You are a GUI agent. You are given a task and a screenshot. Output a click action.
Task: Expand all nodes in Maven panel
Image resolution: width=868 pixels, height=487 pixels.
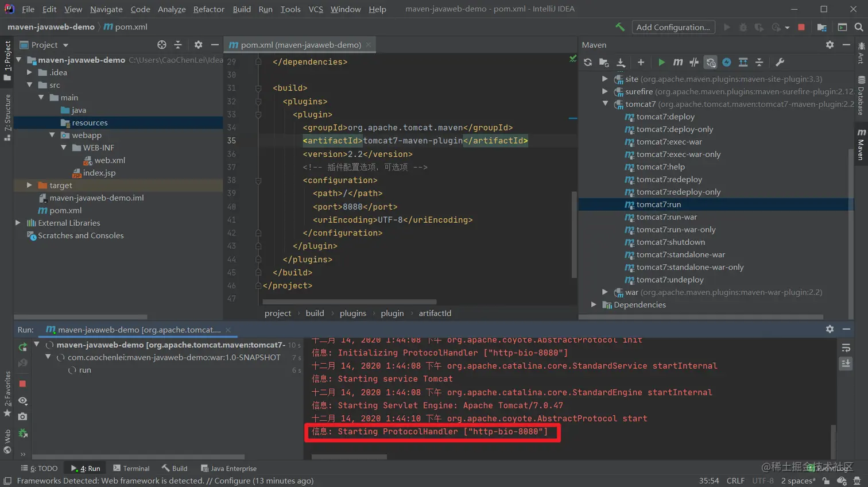click(x=743, y=62)
